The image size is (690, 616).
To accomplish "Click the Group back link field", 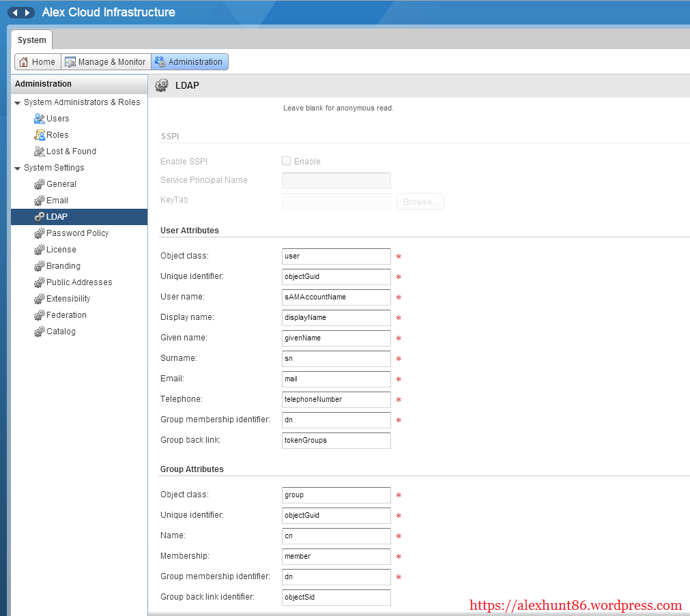I will pos(336,441).
